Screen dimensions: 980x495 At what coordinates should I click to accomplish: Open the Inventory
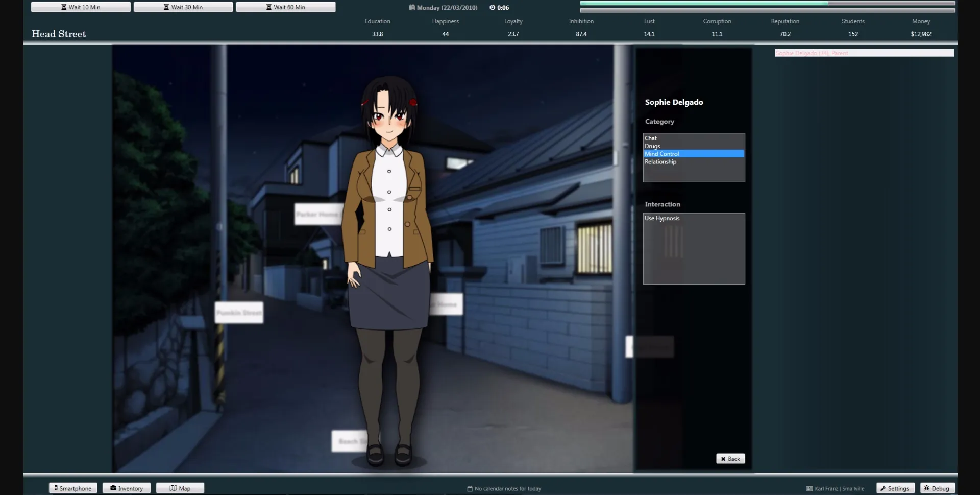point(126,488)
